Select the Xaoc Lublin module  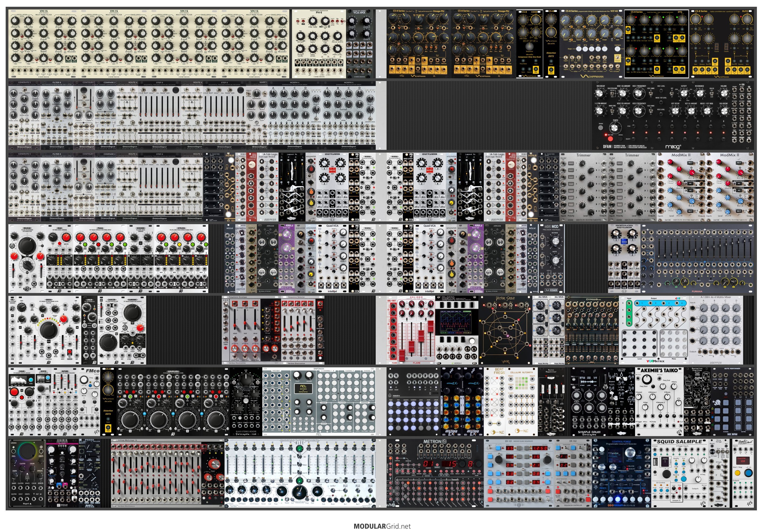(89, 330)
